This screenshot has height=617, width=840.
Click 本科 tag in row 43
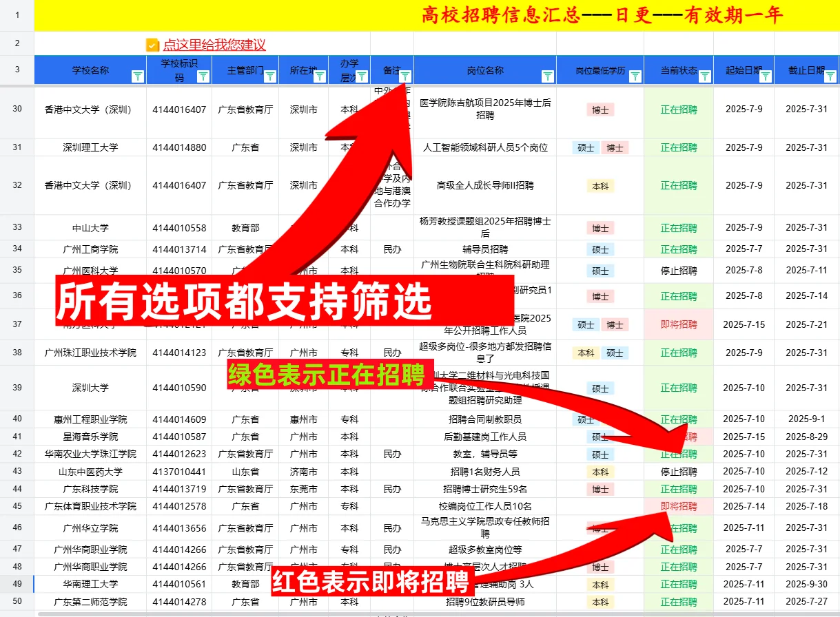(600, 472)
